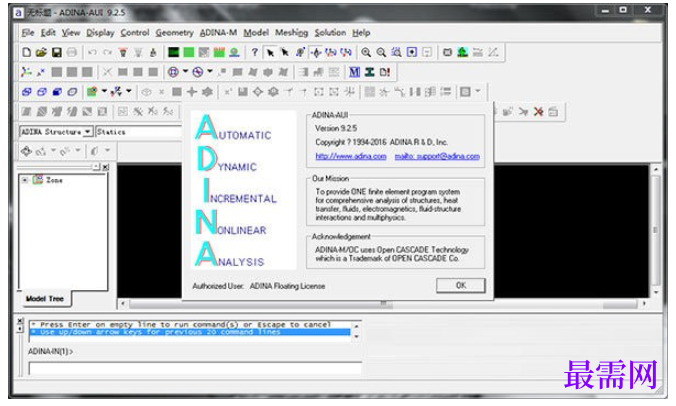
Task: Open the Meshing menu
Action: (291, 33)
